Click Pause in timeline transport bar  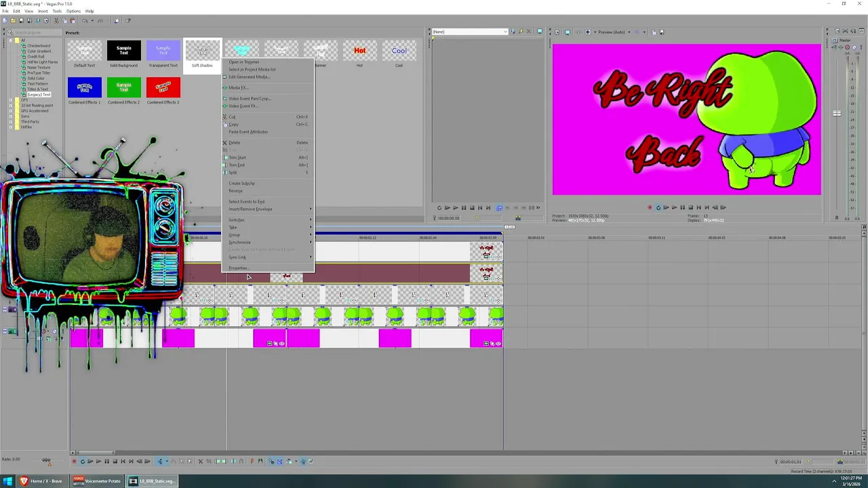pyautogui.click(x=106, y=462)
